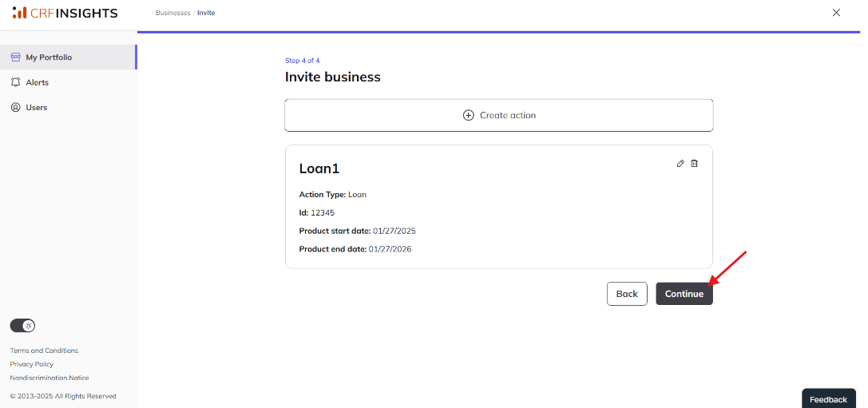Click the 'Step 4 of 4' label
868x408 pixels.
click(303, 61)
